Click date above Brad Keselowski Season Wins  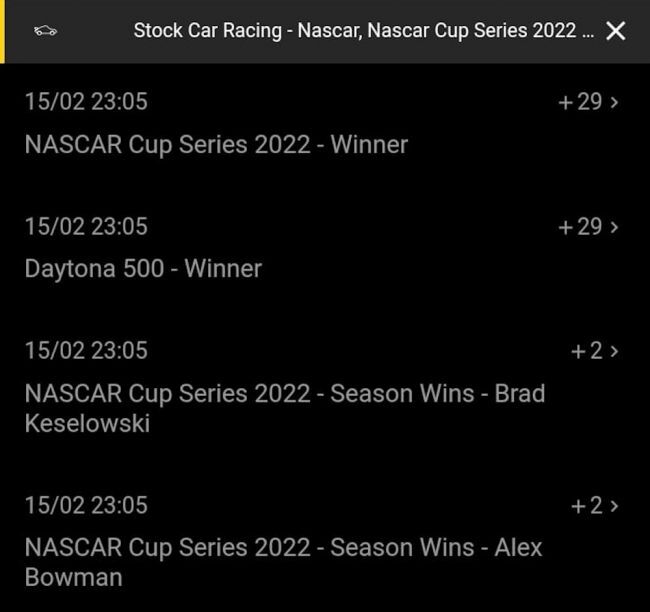(x=86, y=351)
